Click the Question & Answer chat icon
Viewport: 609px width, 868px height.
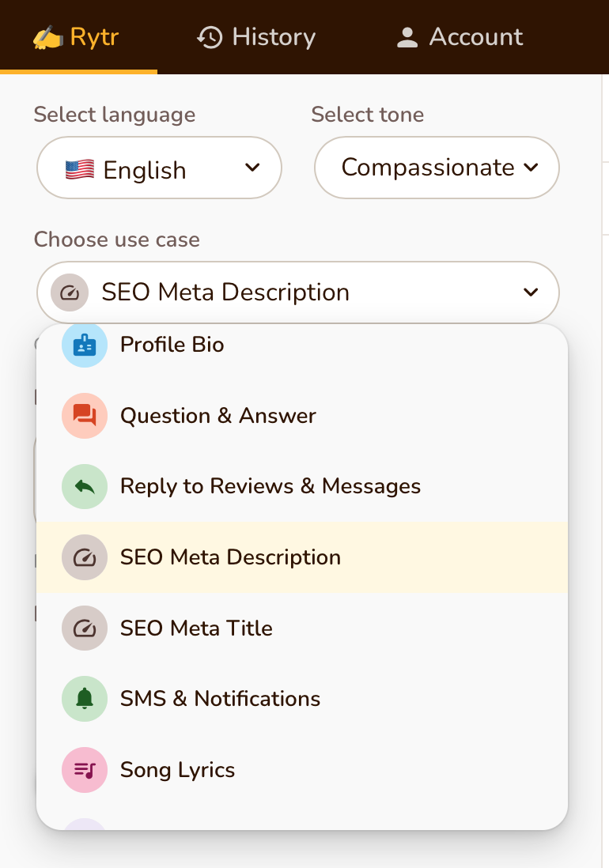tap(84, 416)
